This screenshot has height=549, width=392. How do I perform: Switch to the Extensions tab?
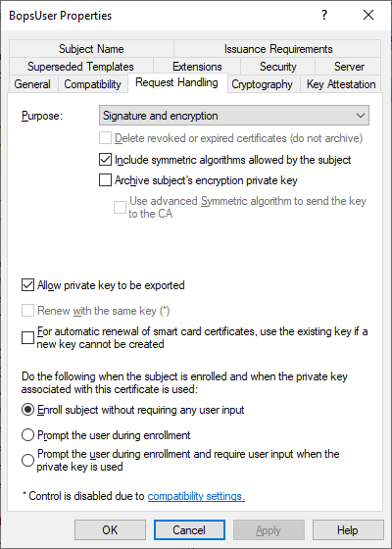pyautogui.click(x=197, y=67)
